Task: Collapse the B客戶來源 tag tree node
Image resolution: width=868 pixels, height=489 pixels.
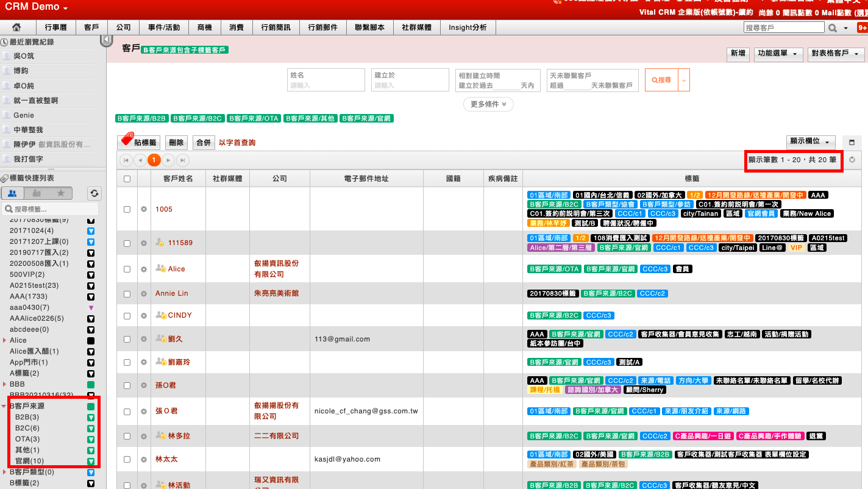Action: click(4, 406)
